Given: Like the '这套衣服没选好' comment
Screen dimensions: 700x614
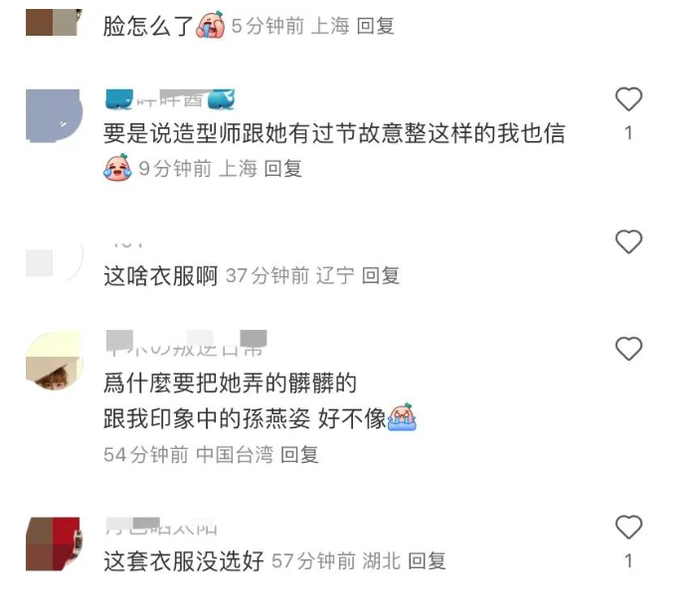Looking at the screenshot, I should point(628,527).
